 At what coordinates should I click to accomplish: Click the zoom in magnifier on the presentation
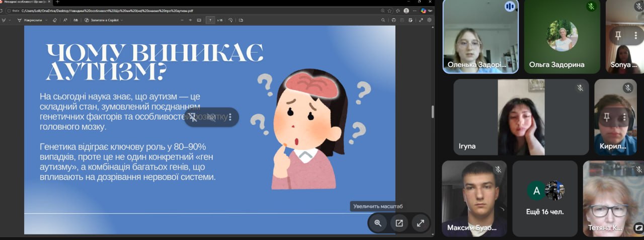tap(378, 223)
